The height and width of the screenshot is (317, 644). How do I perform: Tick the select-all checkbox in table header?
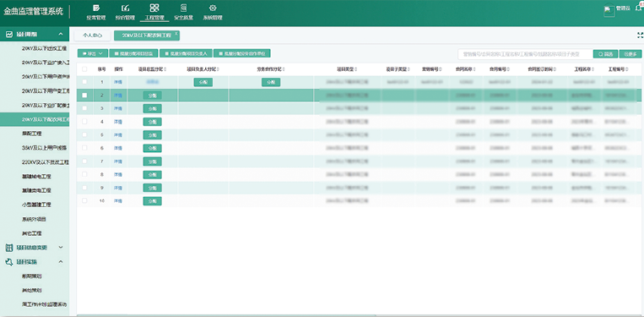(84, 69)
